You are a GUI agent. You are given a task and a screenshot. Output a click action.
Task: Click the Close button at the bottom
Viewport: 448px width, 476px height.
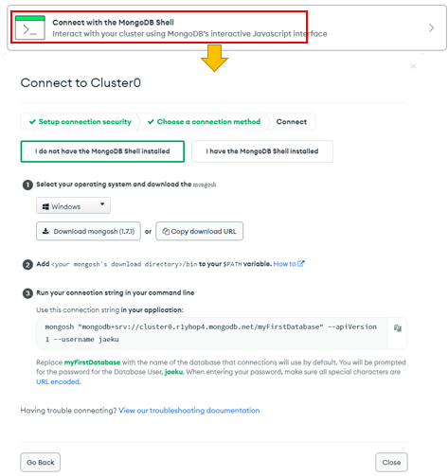391,463
